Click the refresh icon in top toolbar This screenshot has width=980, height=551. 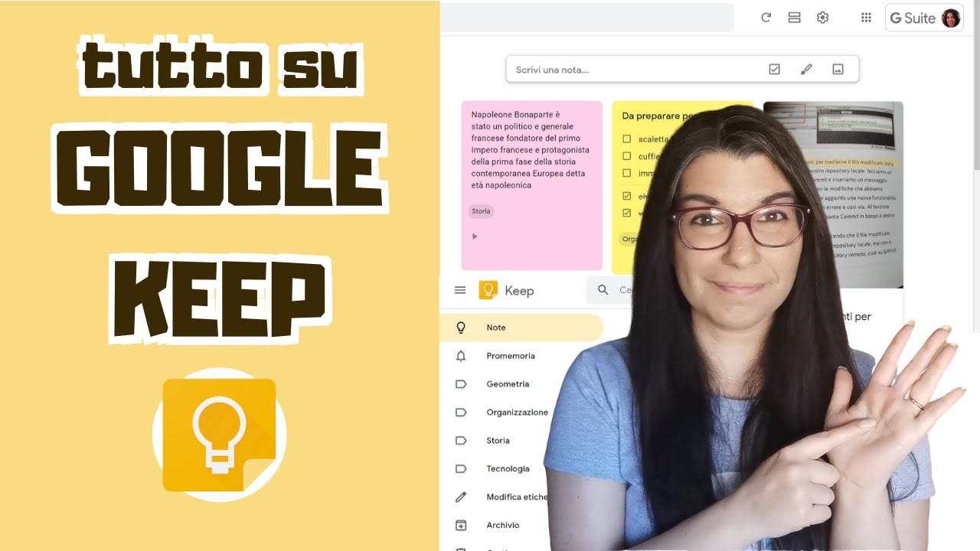(766, 18)
